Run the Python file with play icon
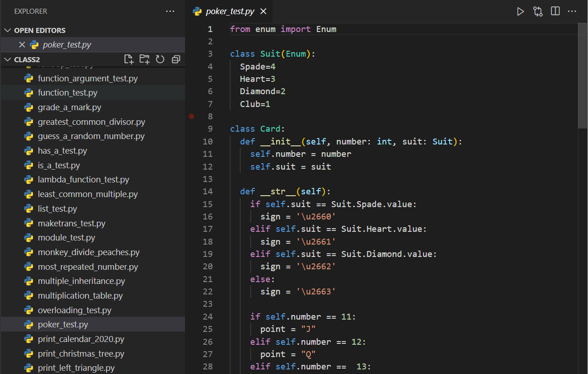588x374 pixels. (x=520, y=11)
